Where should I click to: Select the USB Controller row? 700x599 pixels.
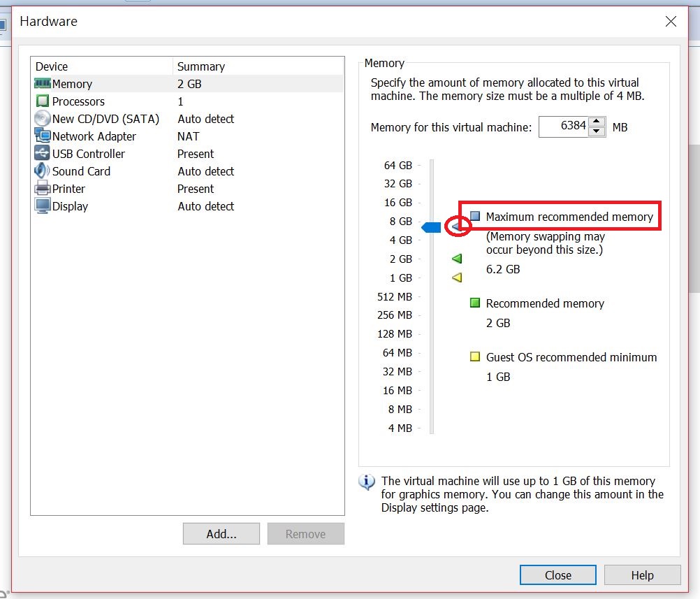(188, 153)
